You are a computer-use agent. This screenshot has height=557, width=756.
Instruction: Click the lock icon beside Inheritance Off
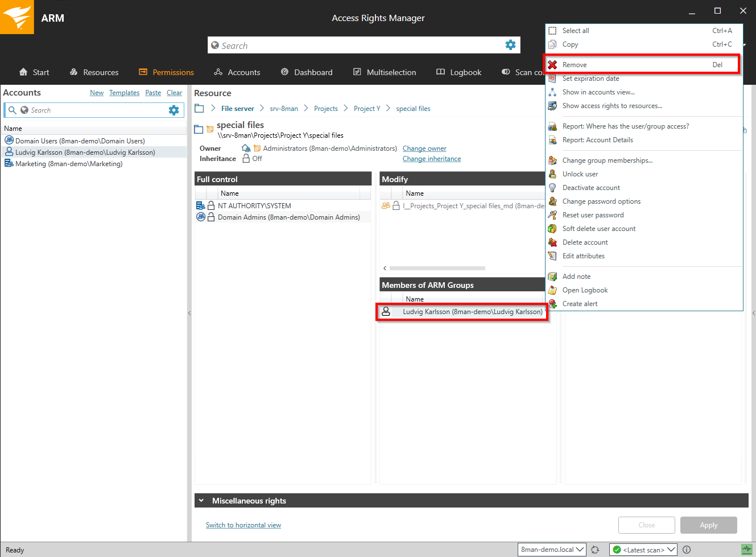click(246, 159)
